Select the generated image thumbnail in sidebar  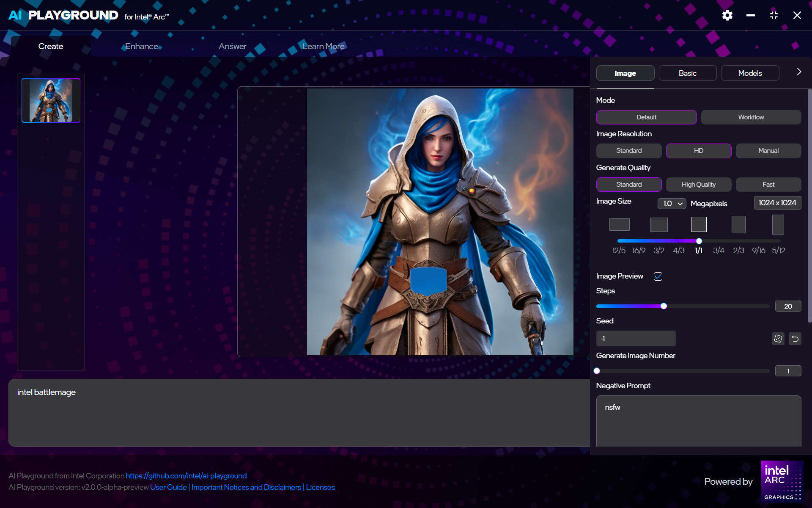(x=50, y=100)
